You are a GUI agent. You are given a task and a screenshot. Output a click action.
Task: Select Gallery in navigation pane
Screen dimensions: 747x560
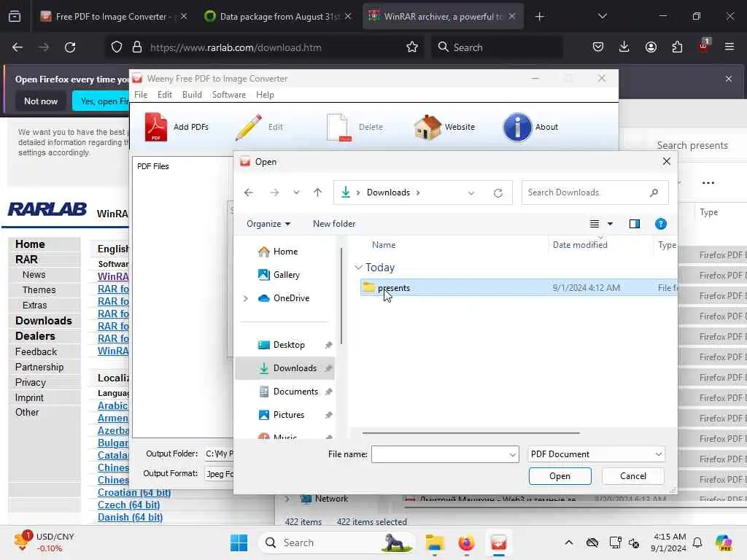[286, 275]
